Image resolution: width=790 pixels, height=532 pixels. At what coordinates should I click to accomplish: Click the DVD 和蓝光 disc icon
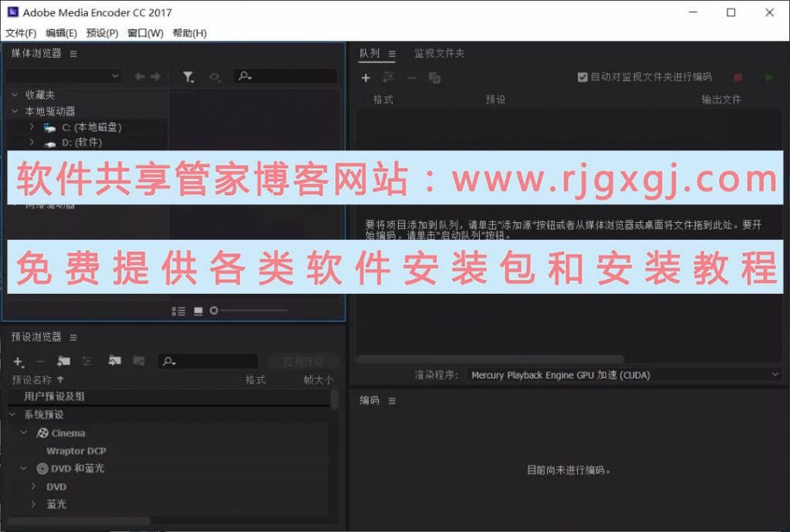(42, 469)
